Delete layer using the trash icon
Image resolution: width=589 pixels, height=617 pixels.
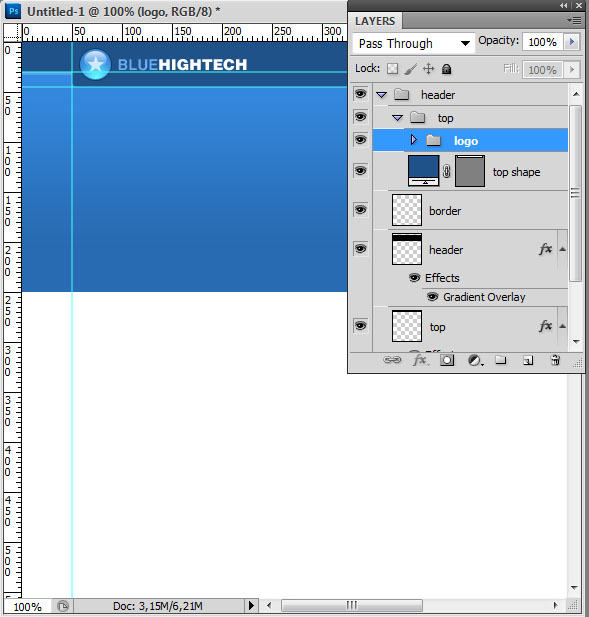tap(555, 360)
